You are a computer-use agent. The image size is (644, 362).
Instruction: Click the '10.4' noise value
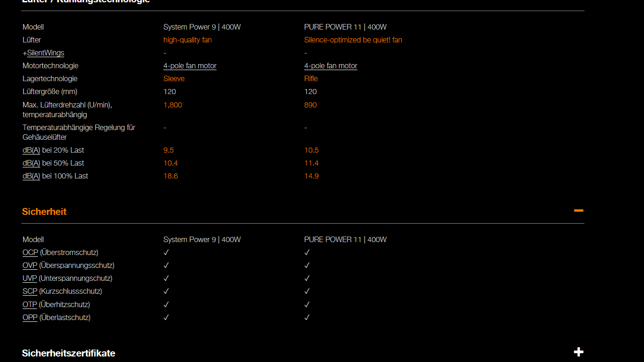pyautogui.click(x=171, y=163)
